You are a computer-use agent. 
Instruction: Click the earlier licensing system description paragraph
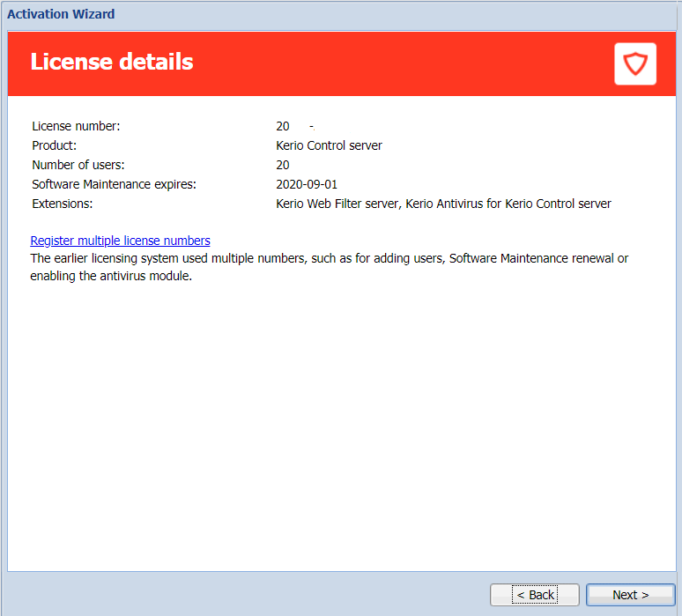tap(330, 267)
